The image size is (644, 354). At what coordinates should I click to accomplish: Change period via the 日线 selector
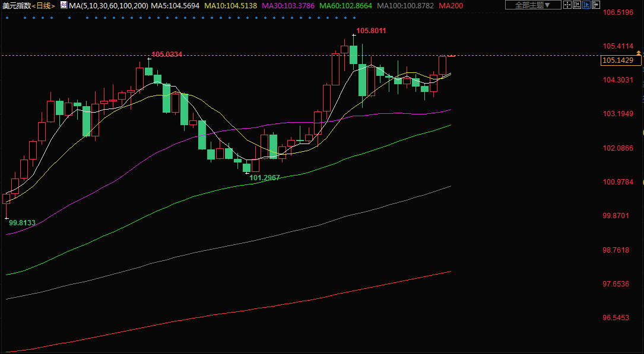pos(43,5)
